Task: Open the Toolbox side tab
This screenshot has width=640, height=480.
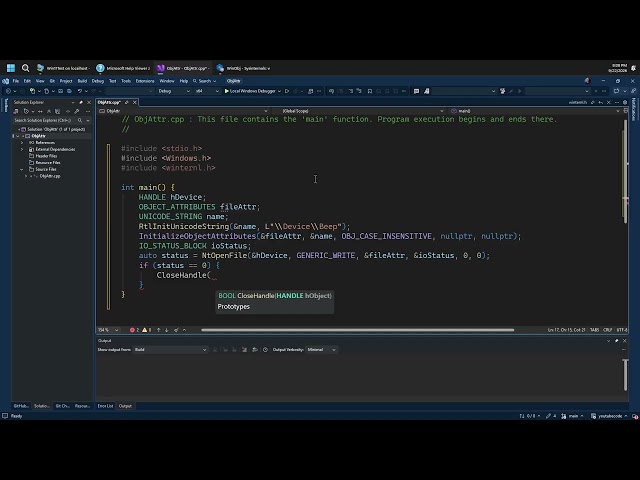Action: (6, 105)
